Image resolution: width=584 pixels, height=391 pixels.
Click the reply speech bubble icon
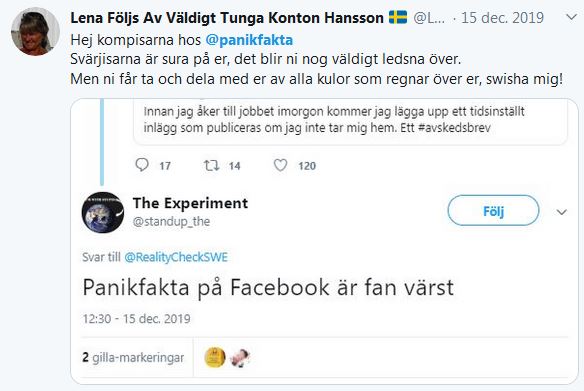(x=142, y=165)
